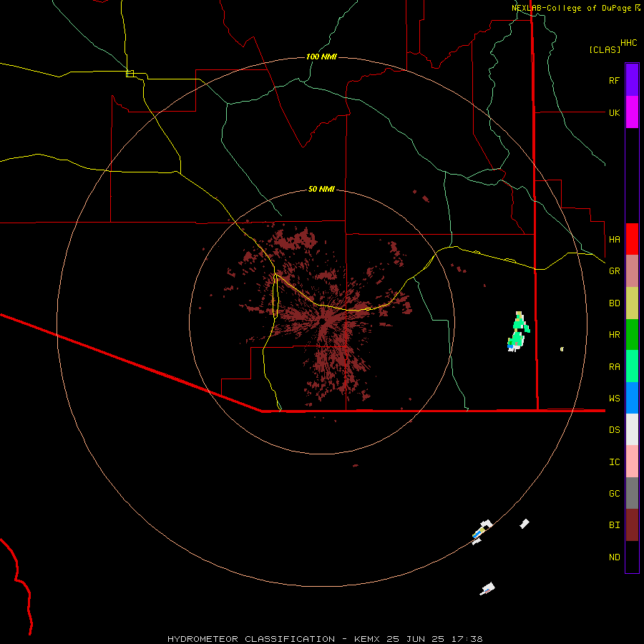Click the NEXLAB-College of DuPage credit
This screenshot has height=644, width=644.
click(576, 8)
